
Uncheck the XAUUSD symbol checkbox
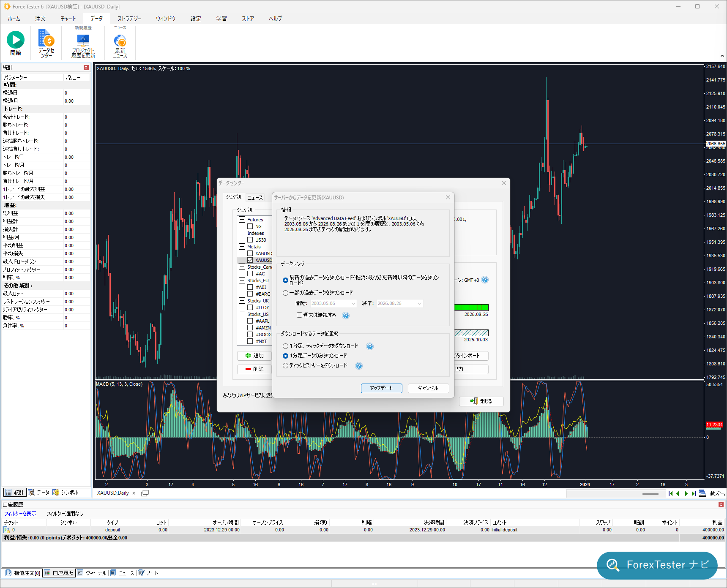pos(250,260)
